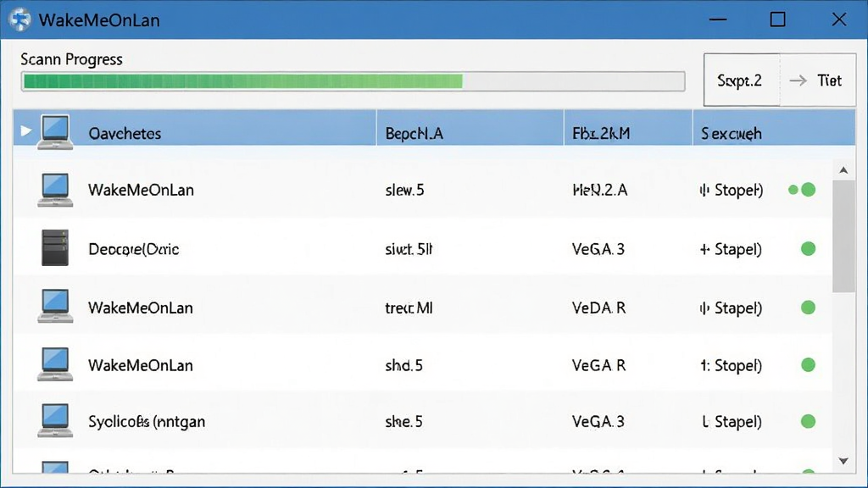The width and height of the screenshot is (868, 488).
Task: Click the laptop icon in the slew.5 row
Action: (x=55, y=190)
